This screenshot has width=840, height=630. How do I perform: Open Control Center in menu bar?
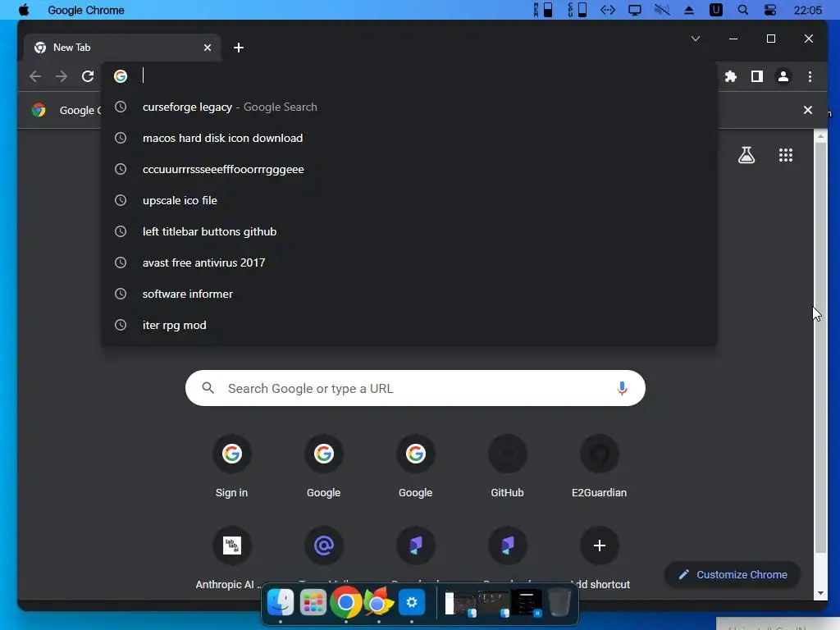click(770, 10)
